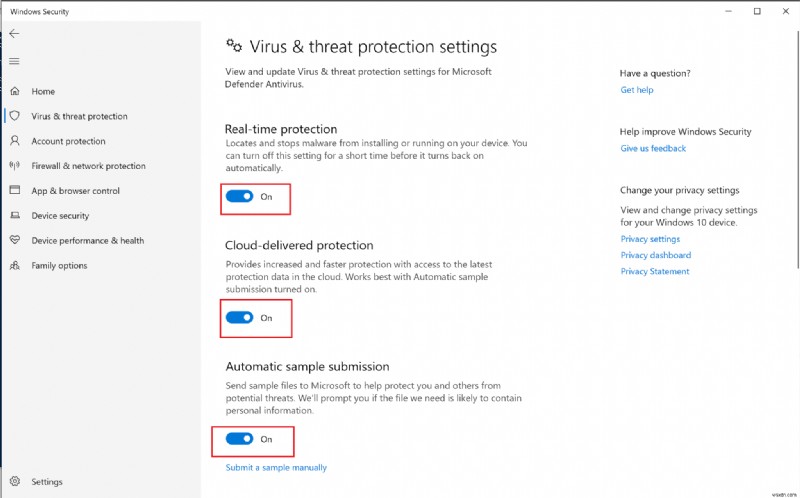Disable Cloud-delivered protection switch
The width and height of the screenshot is (800, 498).
tap(239, 318)
